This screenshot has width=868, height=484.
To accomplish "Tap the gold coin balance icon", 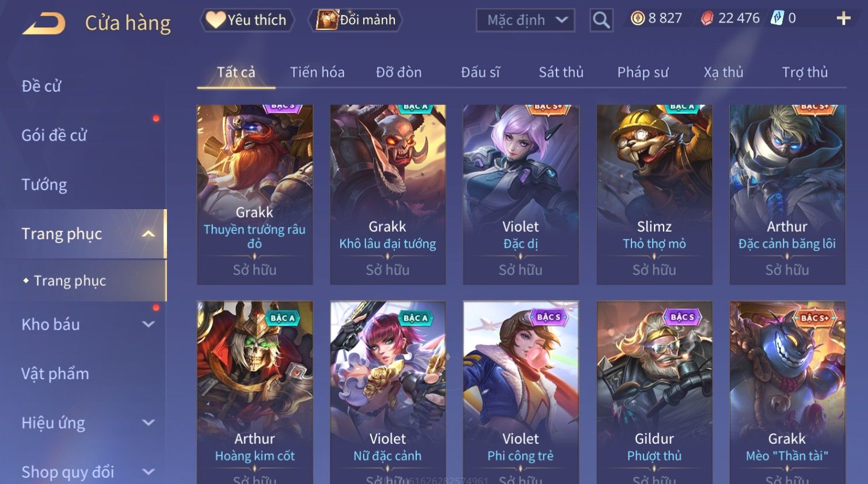I will point(637,19).
